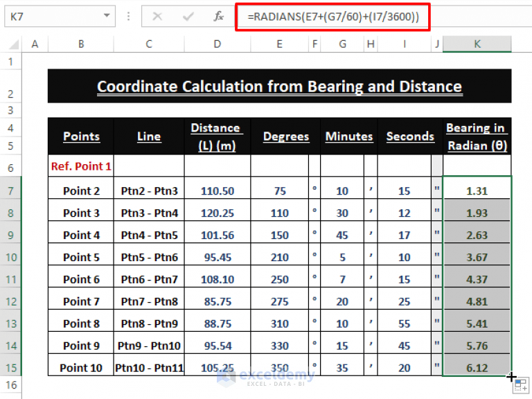Image resolution: width=532 pixels, height=399 pixels.
Task: Click the Select All corner triangle
Action: [14, 44]
